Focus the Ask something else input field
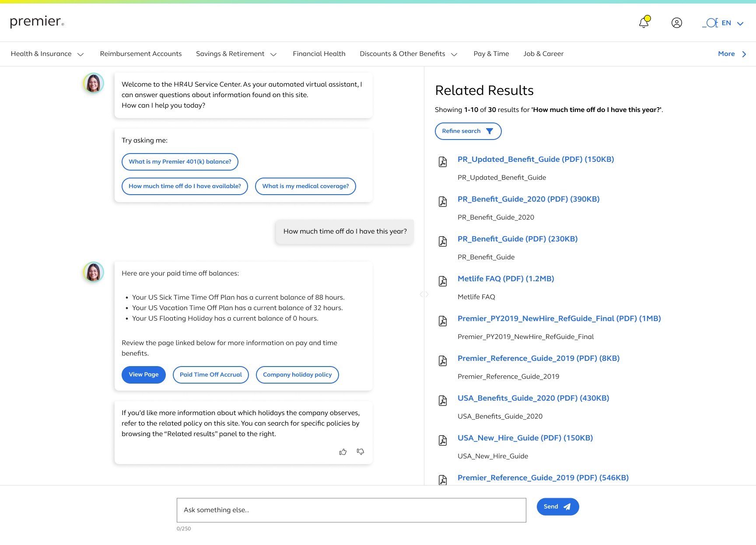The image size is (756, 545). click(351, 510)
